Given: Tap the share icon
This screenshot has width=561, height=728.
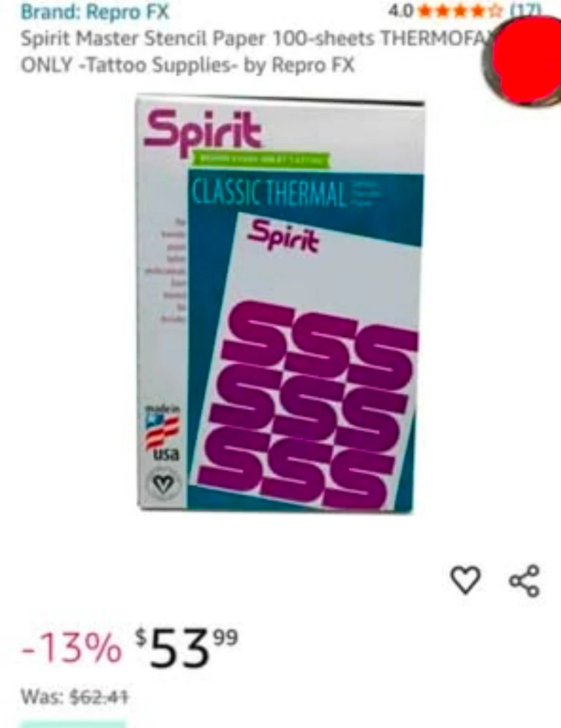Looking at the screenshot, I should coord(525,580).
